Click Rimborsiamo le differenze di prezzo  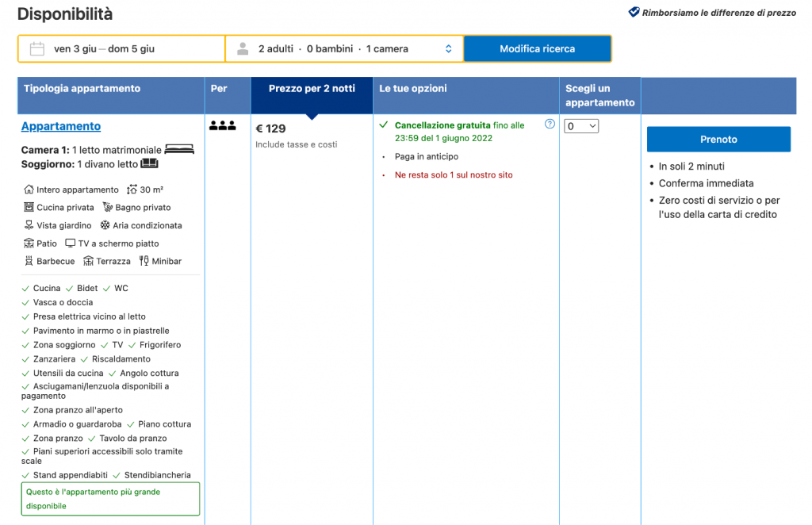[x=719, y=13]
